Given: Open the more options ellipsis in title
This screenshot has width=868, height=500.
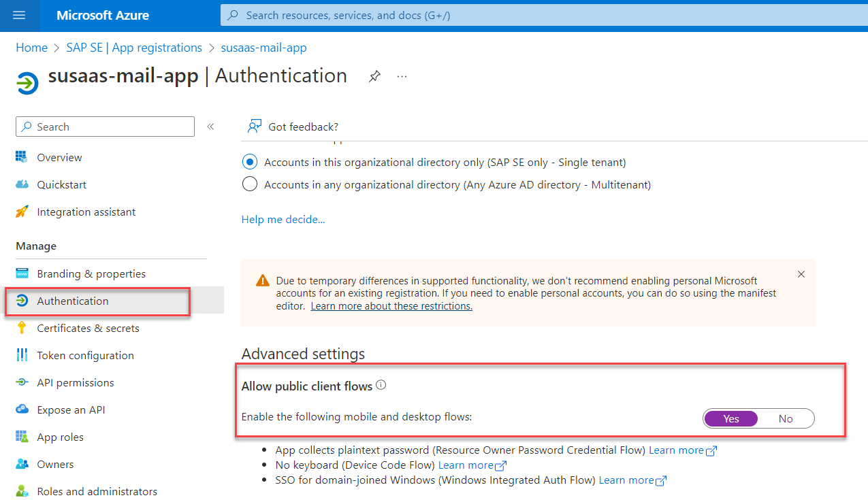Looking at the screenshot, I should (402, 76).
